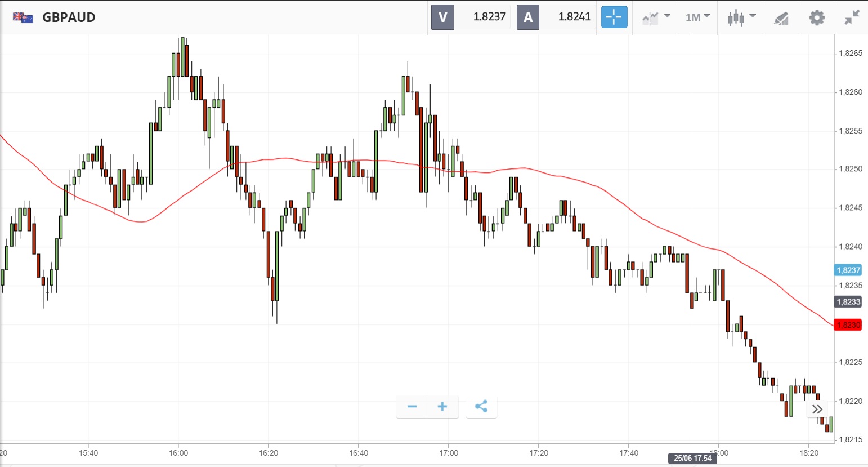Click the 17:20 time axis label
Screen dimensions: 868x467
pyautogui.click(x=539, y=453)
